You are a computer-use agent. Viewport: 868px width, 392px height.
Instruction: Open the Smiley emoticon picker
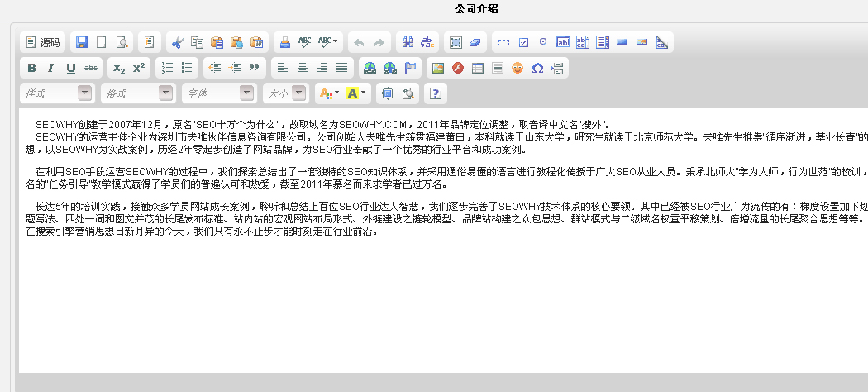(517, 68)
